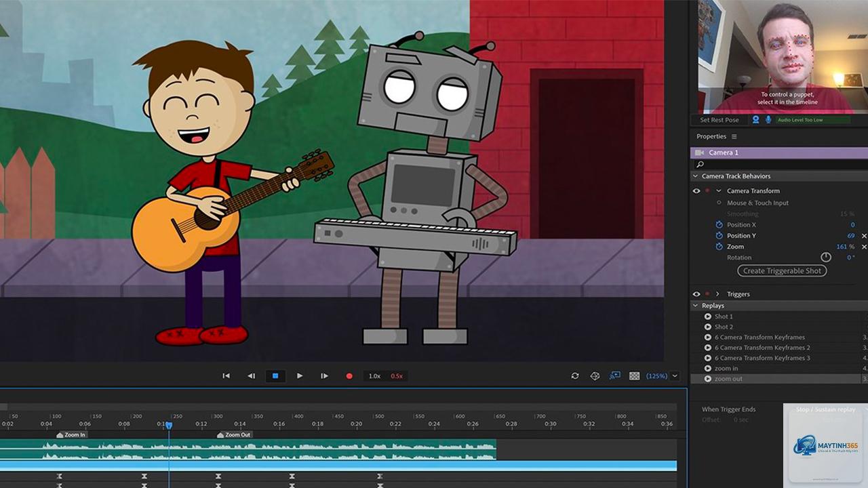Screen dimensions: 868x488
Task: Collapse the Replays section
Action: (x=695, y=306)
